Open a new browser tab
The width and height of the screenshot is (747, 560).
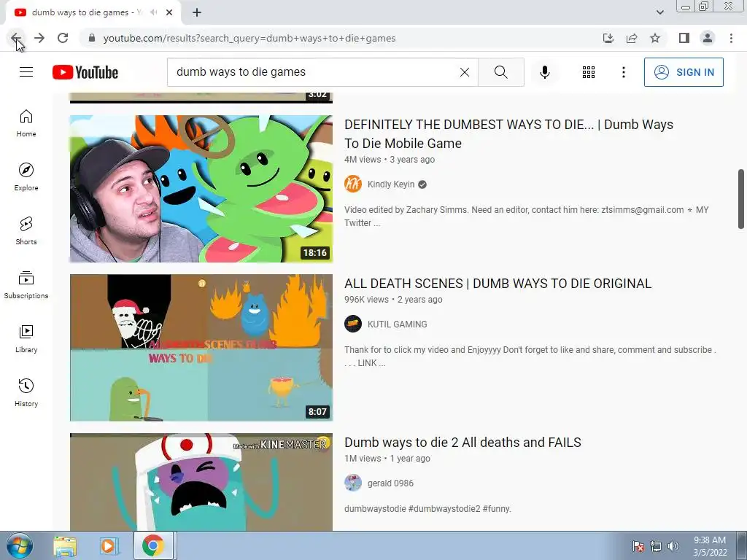coord(197,13)
